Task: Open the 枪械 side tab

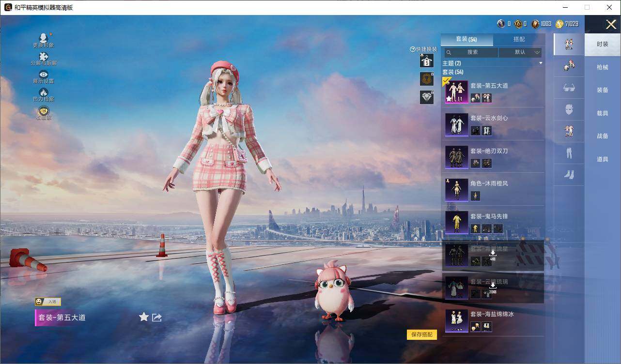Action: [603, 67]
